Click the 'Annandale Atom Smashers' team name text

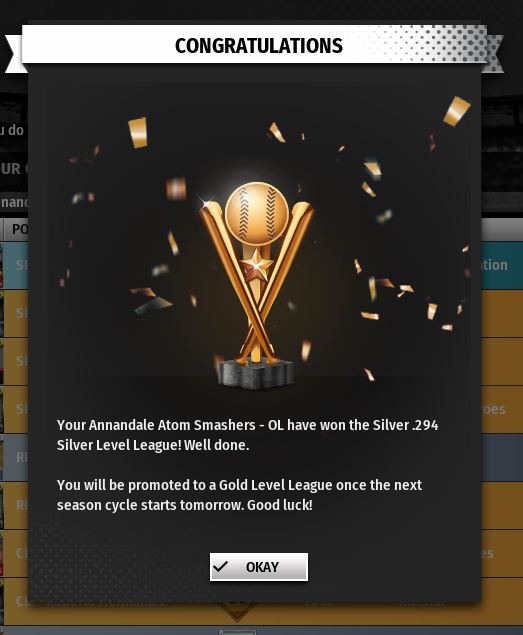(x=172, y=425)
